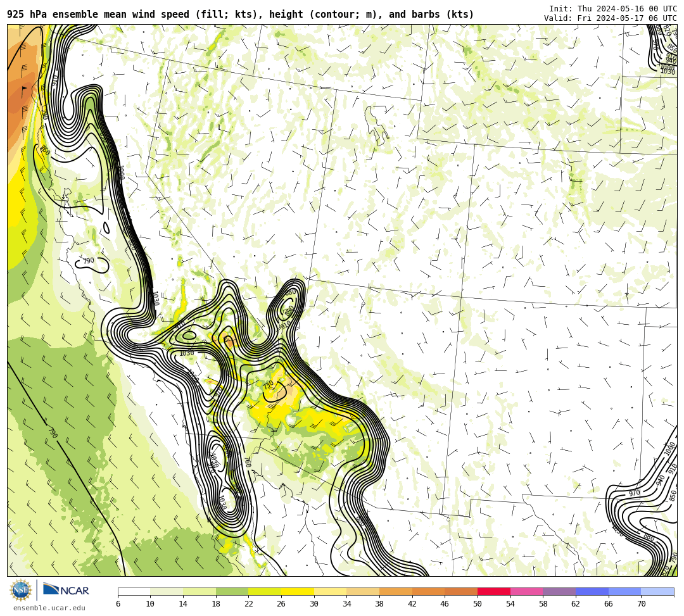684x616 pixels.
Task: Click the NSF round logo
Action: pos(21,590)
